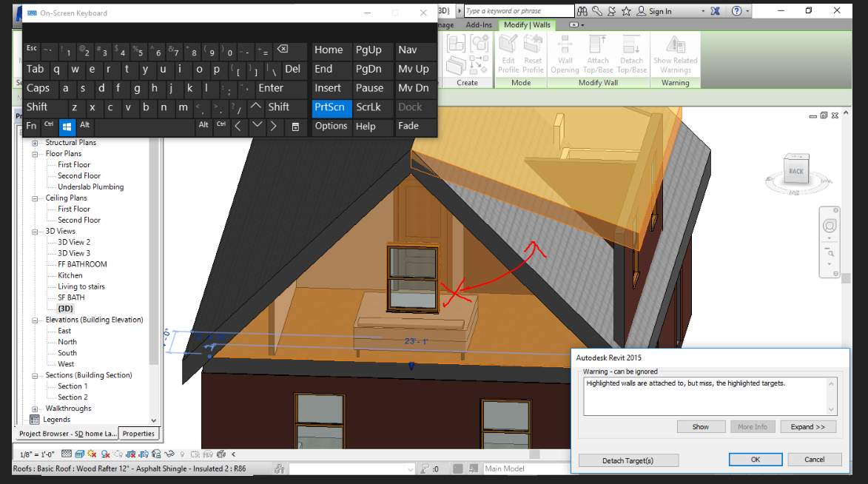
Task: Click Project Browser vertical scrollbar
Action: click(154, 252)
